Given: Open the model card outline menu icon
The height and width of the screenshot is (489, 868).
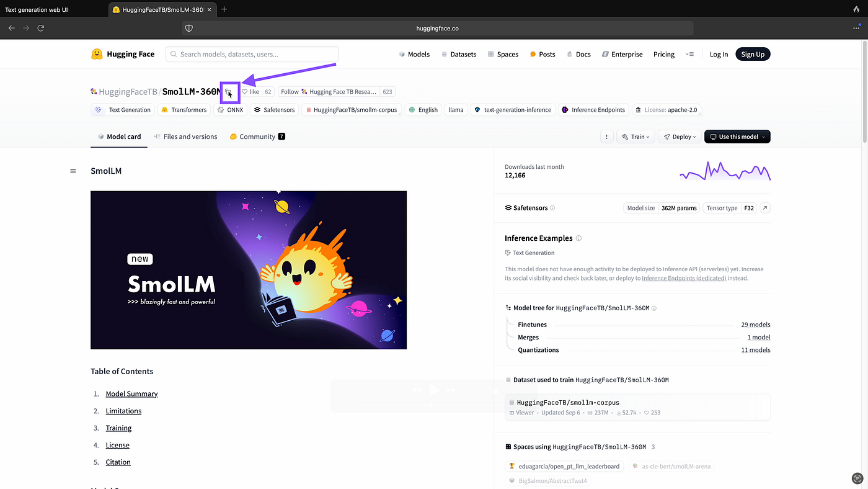Looking at the screenshot, I should pyautogui.click(x=73, y=171).
